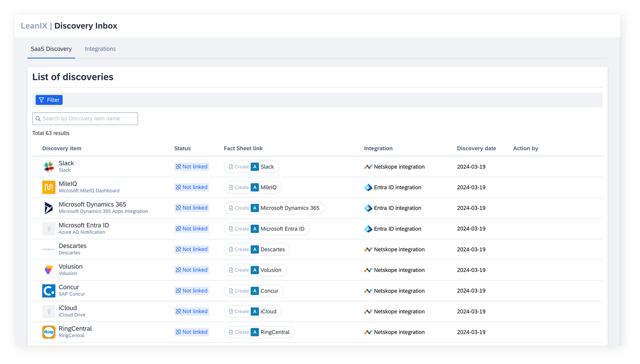Click the Fact Sheet link column header
The height and width of the screenshot is (364, 640).
[x=243, y=149]
